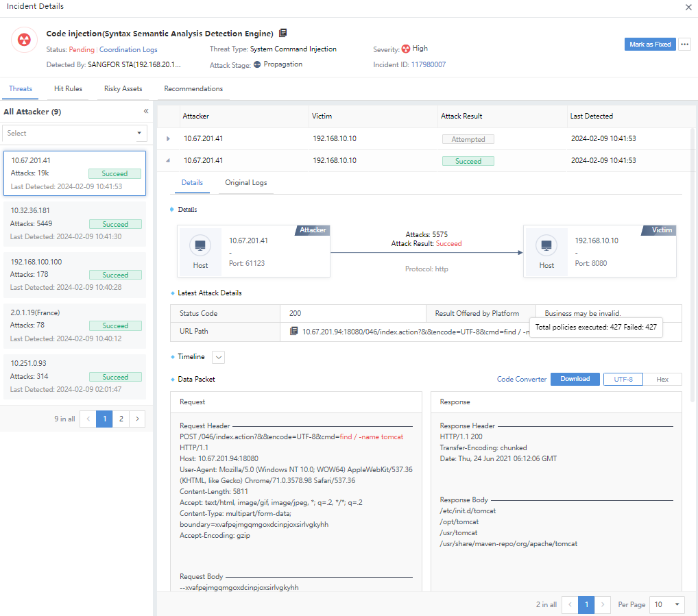Open the Original Logs tab
This screenshot has width=698, height=616.
[245, 183]
